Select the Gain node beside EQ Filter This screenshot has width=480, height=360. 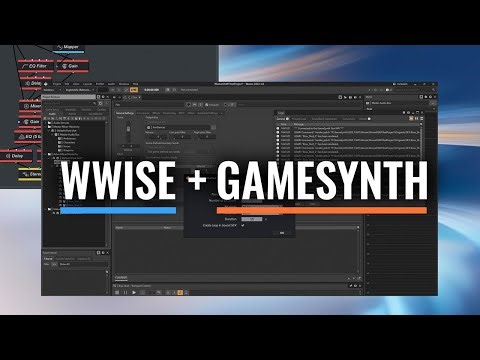(x=73, y=66)
